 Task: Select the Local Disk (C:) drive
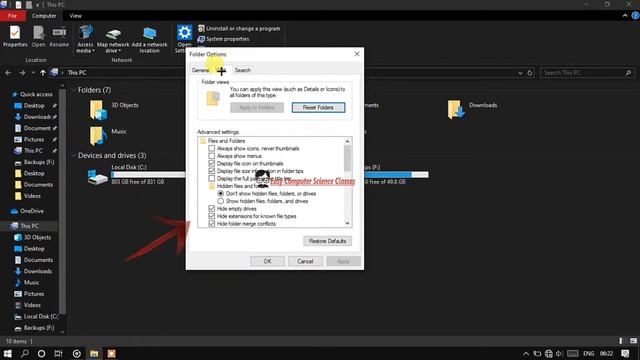[137, 176]
